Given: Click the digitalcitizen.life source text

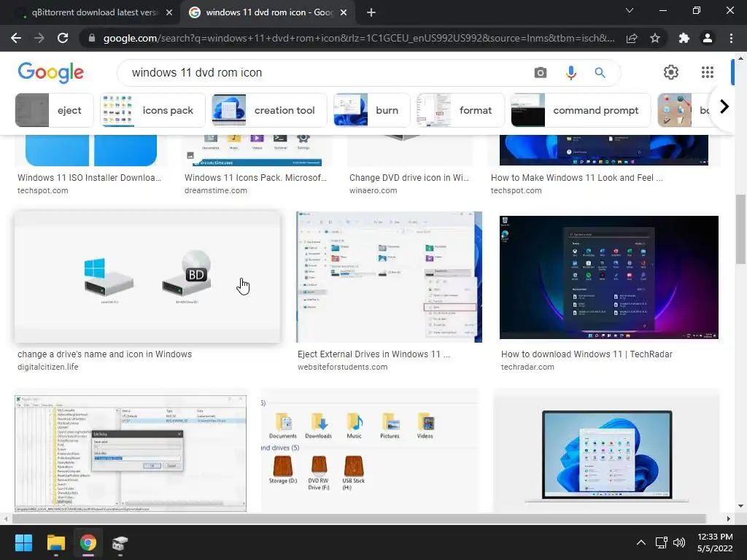Looking at the screenshot, I should [48, 367].
